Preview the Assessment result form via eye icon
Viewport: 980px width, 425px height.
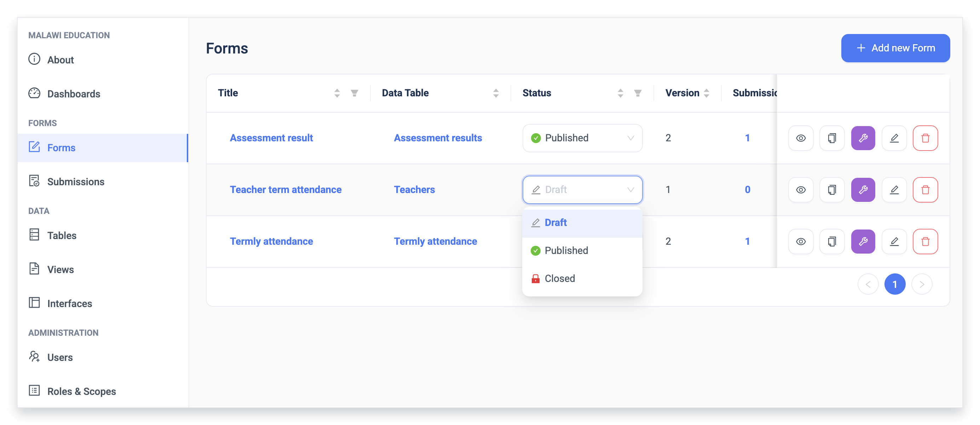[801, 138]
